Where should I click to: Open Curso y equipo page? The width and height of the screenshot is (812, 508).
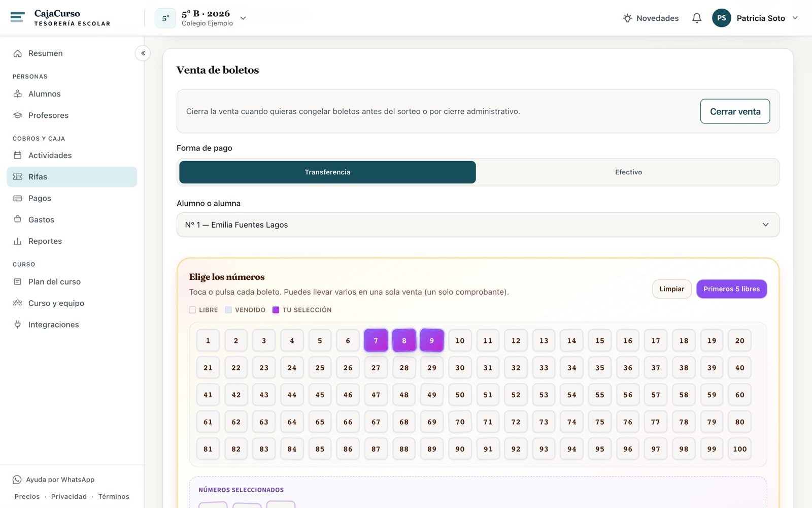click(x=72, y=303)
